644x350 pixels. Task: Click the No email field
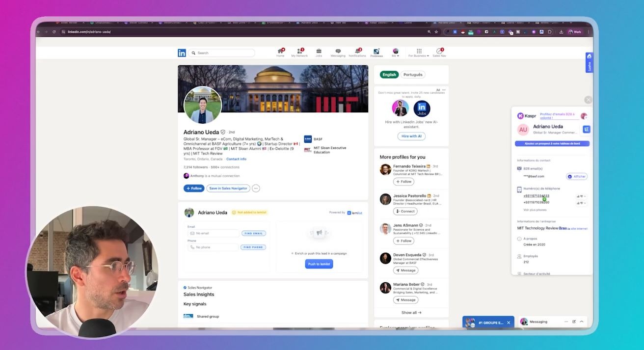click(x=214, y=233)
